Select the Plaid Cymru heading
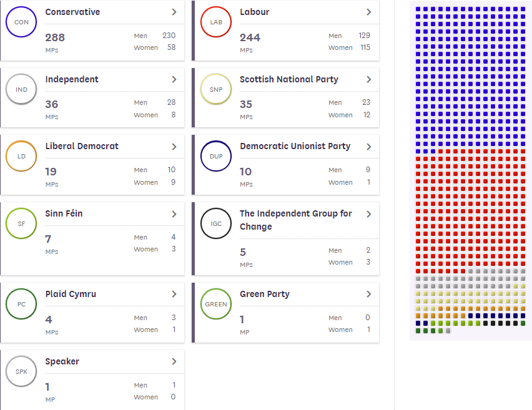 pos(71,294)
